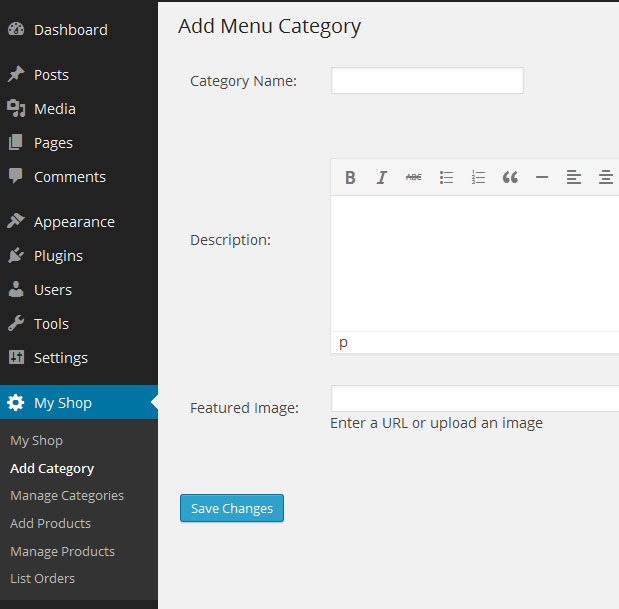Click the Plugins plug icon

click(x=16, y=255)
